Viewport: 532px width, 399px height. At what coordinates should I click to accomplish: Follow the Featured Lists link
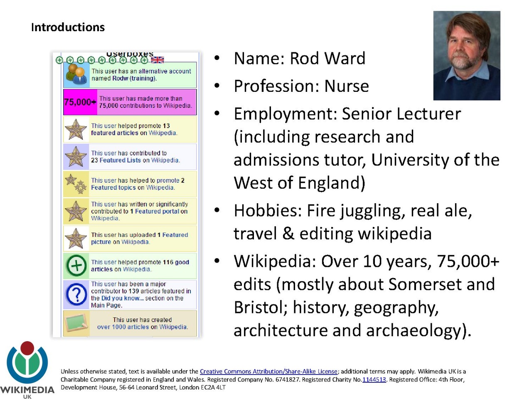(x=120, y=160)
